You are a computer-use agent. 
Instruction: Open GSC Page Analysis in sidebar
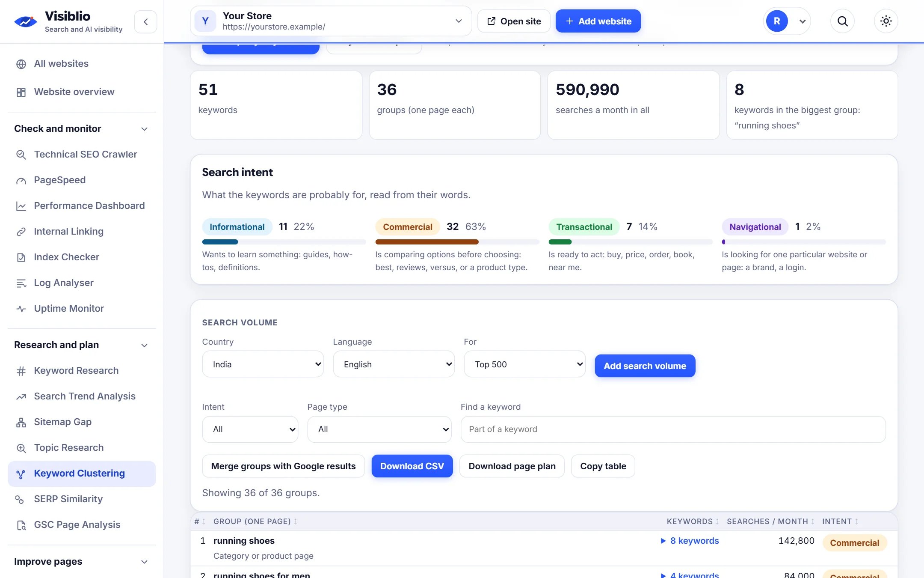click(x=82, y=525)
